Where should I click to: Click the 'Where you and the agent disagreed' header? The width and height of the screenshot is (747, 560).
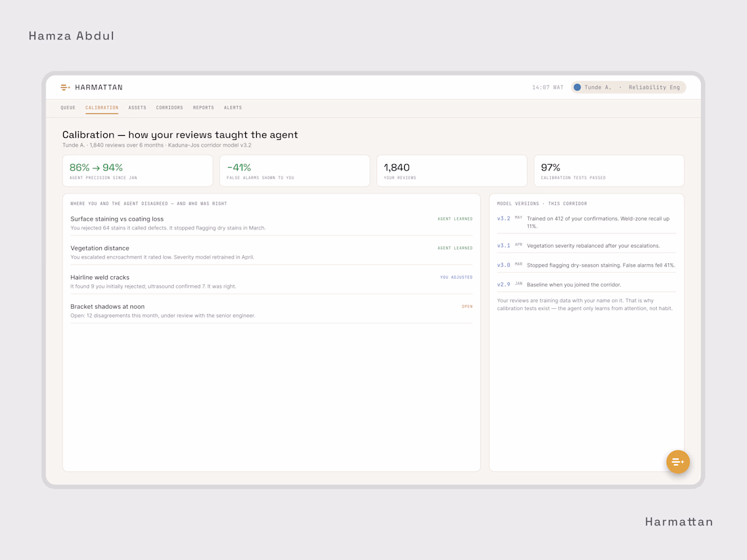(x=149, y=204)
